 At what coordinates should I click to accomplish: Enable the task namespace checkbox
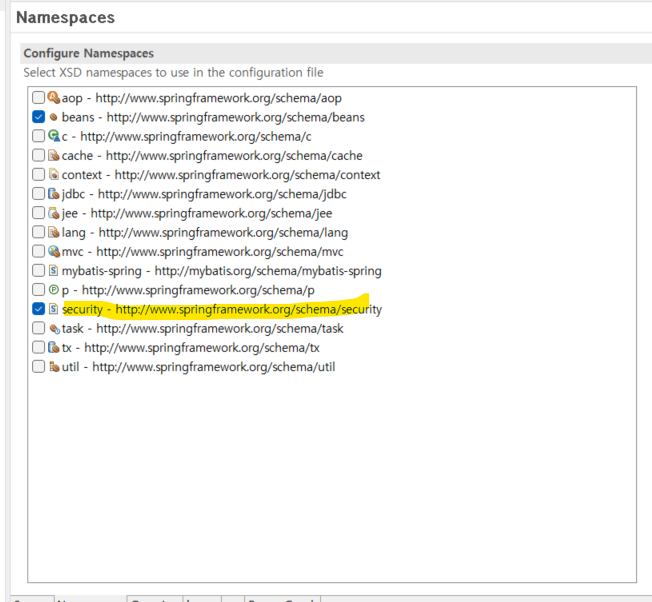38,328
